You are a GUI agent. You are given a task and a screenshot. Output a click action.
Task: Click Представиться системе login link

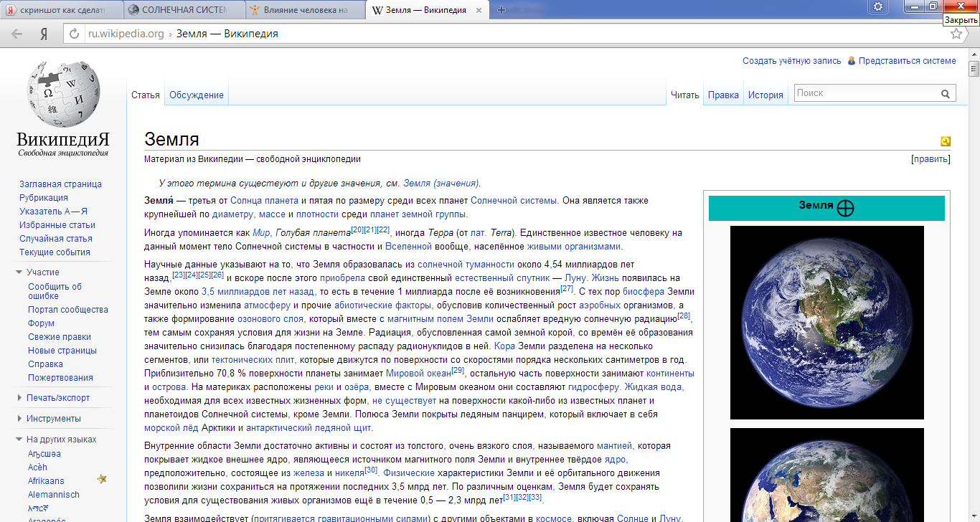point(908,61)
